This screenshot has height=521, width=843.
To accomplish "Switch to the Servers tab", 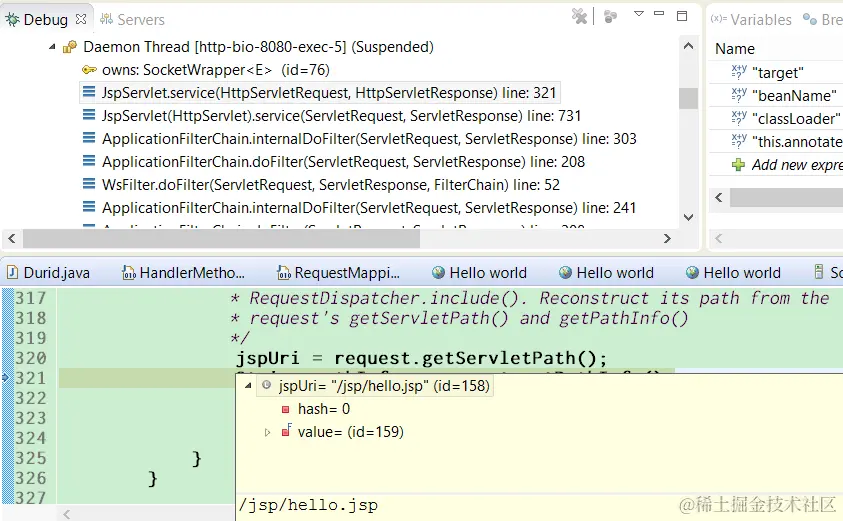I will coord(133,19).
